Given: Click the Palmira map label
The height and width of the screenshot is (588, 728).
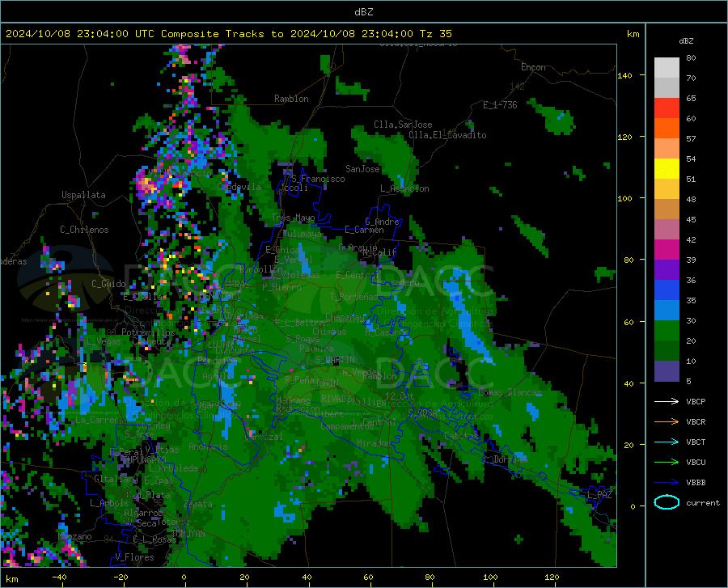Looking at the screenshot, I should [x=316, y=349].
